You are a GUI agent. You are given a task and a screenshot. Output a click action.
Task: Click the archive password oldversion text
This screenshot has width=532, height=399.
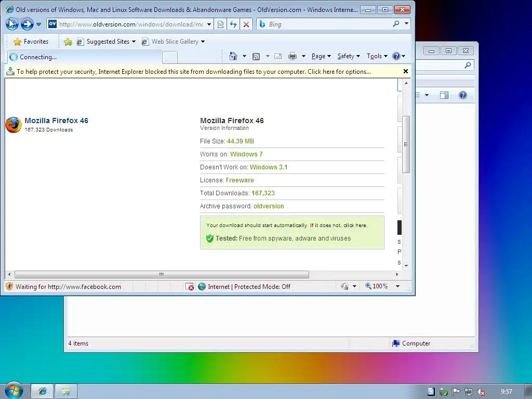point(269,206)
